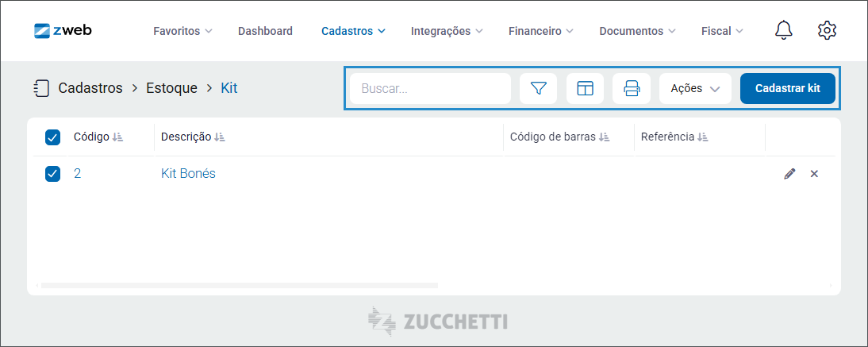Open the Kit Bonés link
The height and width of the screenshot is (347, 868).
click(x=188, y=173)
